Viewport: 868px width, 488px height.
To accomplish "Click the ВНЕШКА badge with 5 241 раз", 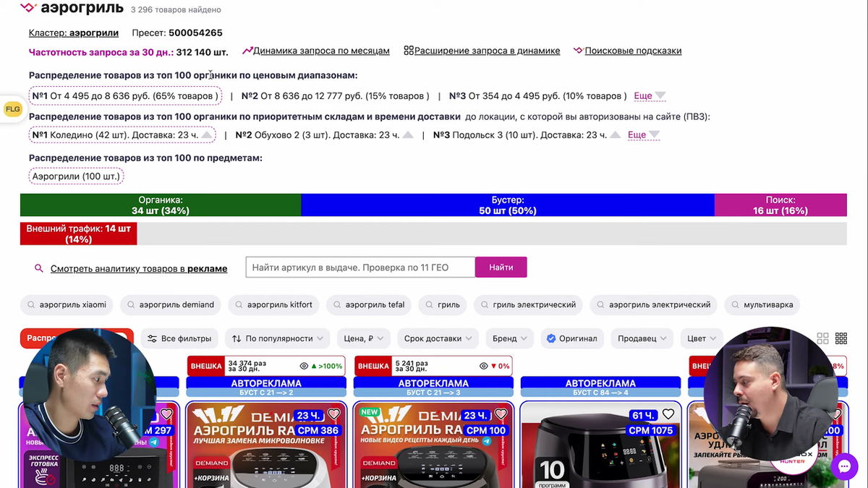I will point(373,366).
